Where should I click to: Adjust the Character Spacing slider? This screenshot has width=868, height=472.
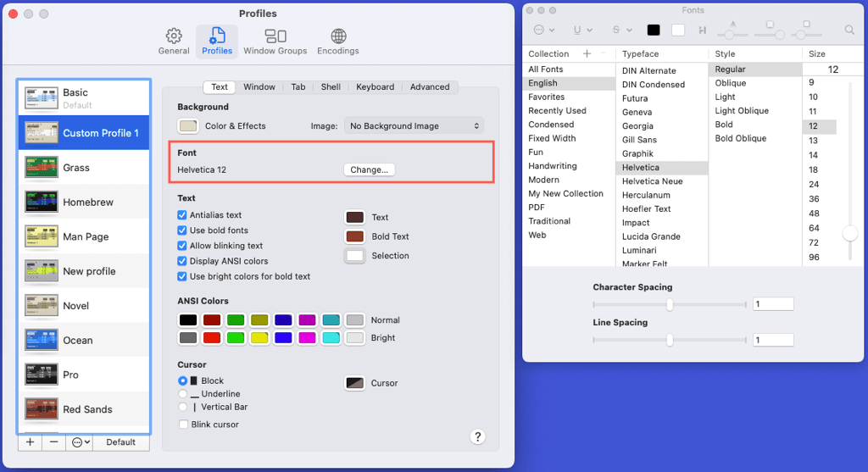coord(670,305)
